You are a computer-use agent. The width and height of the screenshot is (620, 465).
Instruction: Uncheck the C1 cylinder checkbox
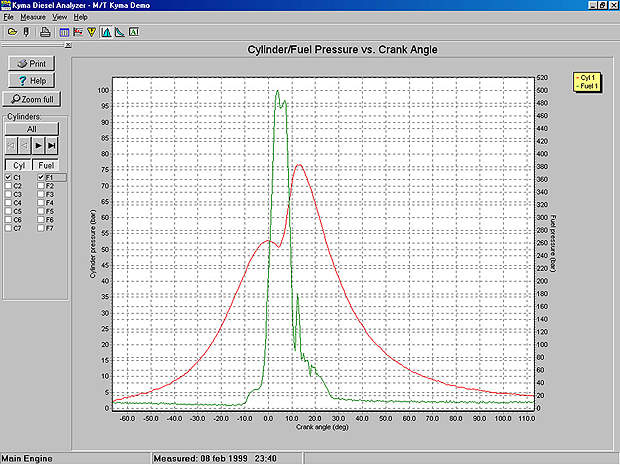pyautogui.click(x=9, y=177)
